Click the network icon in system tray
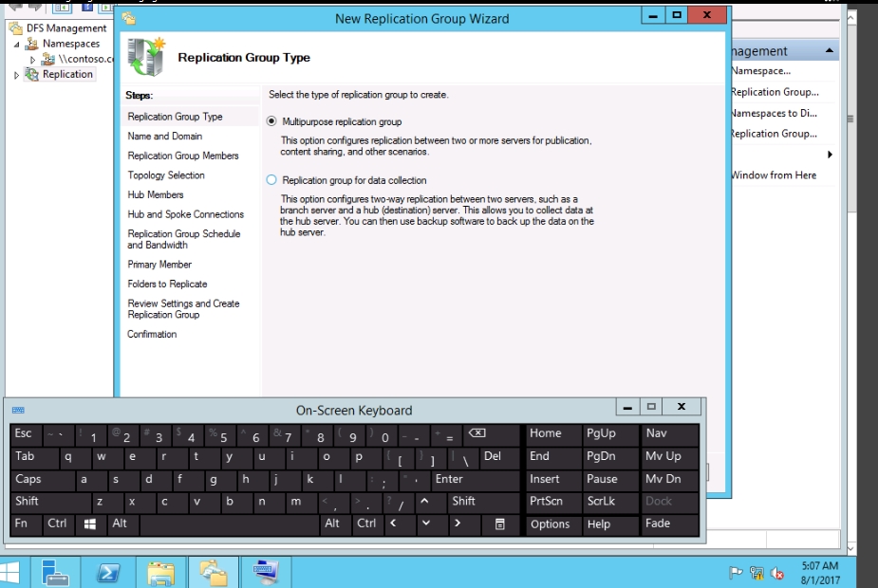Screen dimensions: 878x588 point(757,573)
